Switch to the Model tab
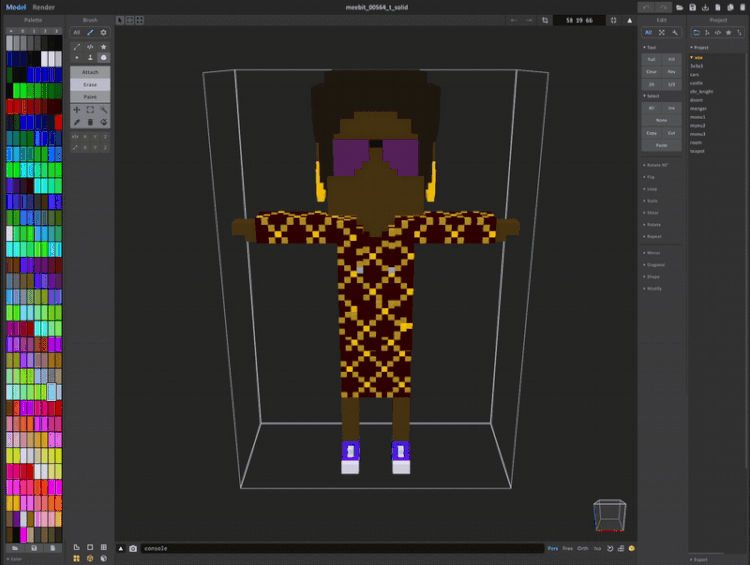750x565 pixels. coord(16,7)
